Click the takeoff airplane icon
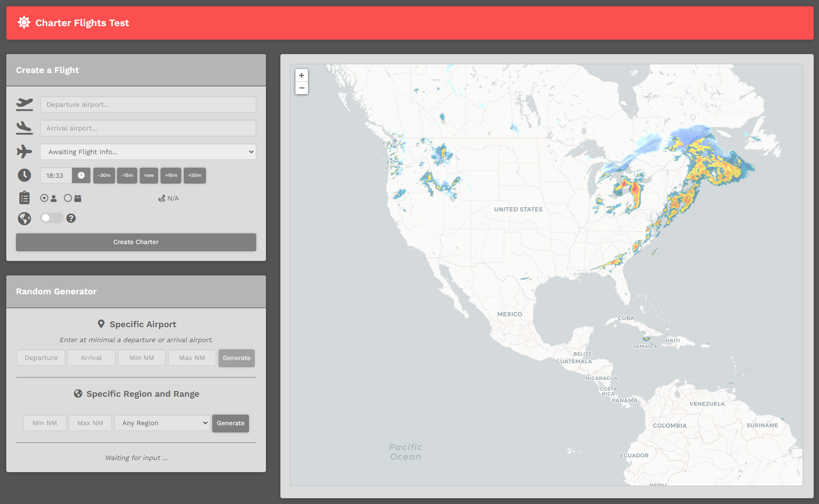Image resolution: width=819 pixels, height=504 pixels. pos(24,104)
